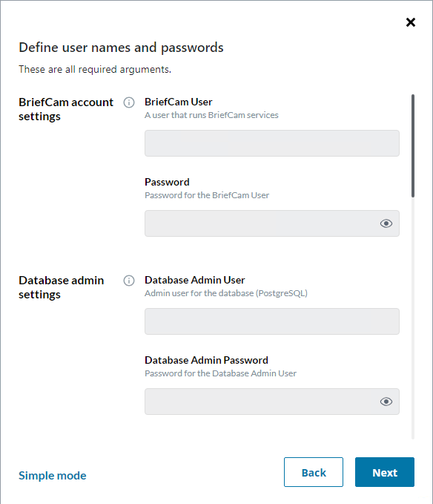Click the Password label under BriefCam User
This screenshot has width=433, height=504.
[167, 182]
